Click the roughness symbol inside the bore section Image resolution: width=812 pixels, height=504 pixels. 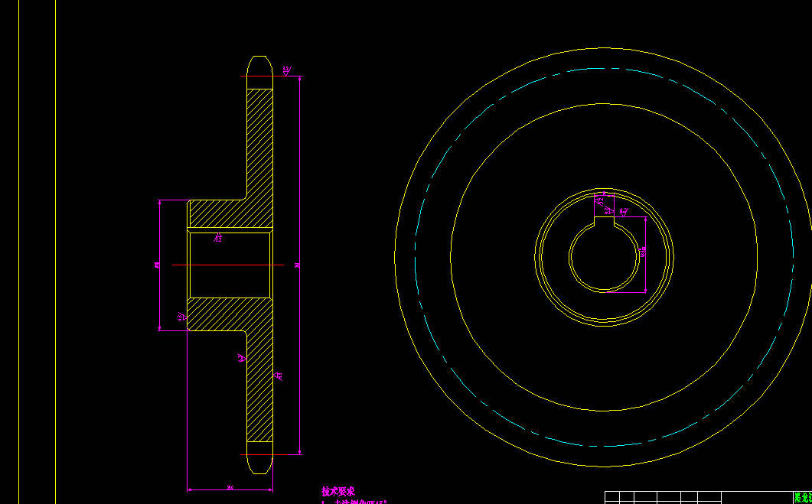point(218,238)
